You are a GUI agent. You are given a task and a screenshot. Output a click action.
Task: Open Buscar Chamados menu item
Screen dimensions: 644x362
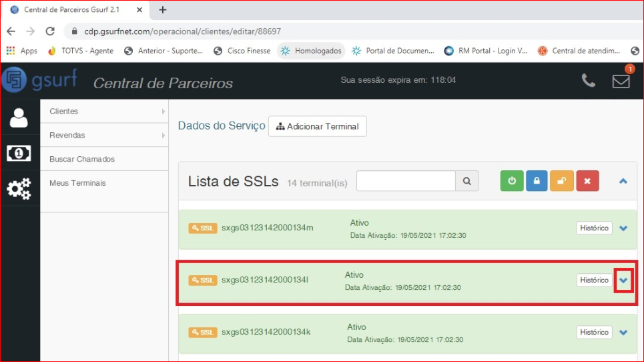[104, 159]
